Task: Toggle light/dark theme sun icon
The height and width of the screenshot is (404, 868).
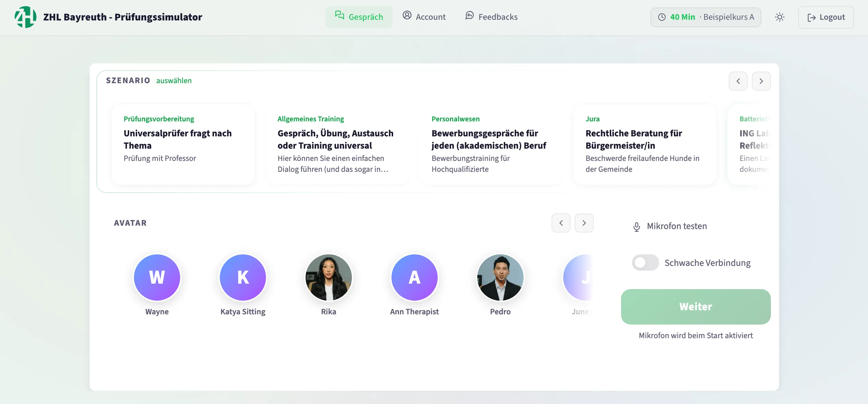Action: (x=780, y=17)
